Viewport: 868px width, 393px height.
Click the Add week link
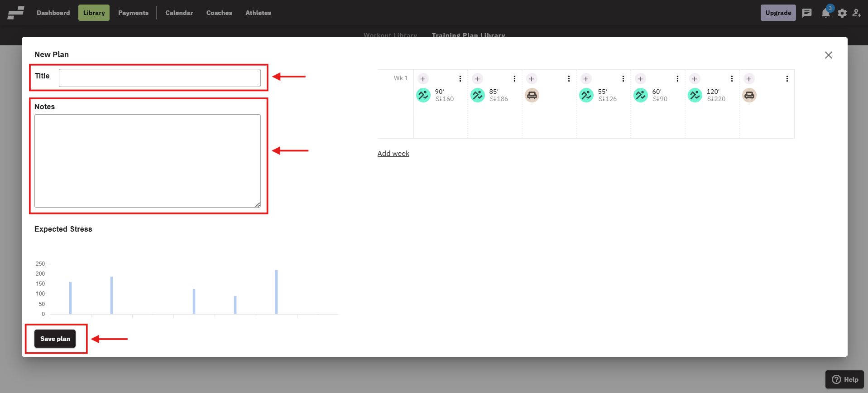393,153
